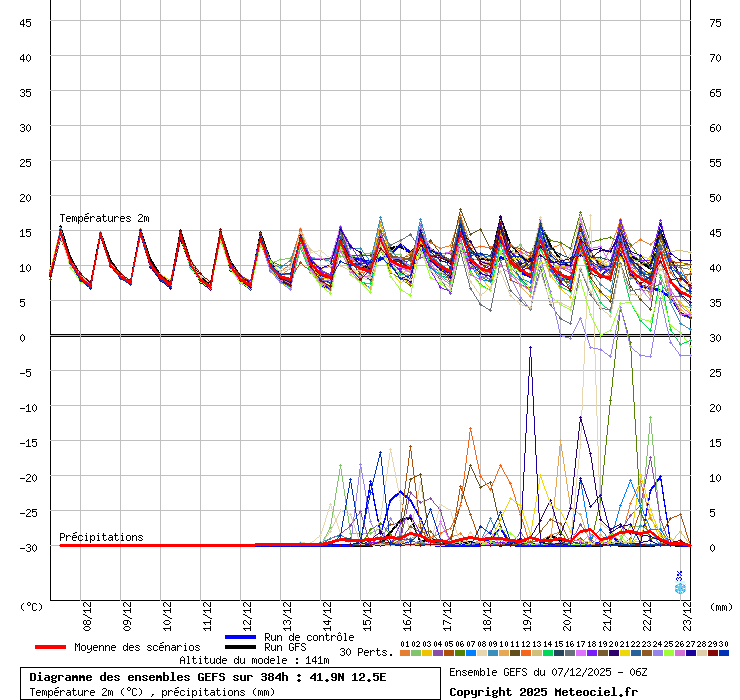Click the 08/12 date label
740x700 pixels.
tap(88, 611)
